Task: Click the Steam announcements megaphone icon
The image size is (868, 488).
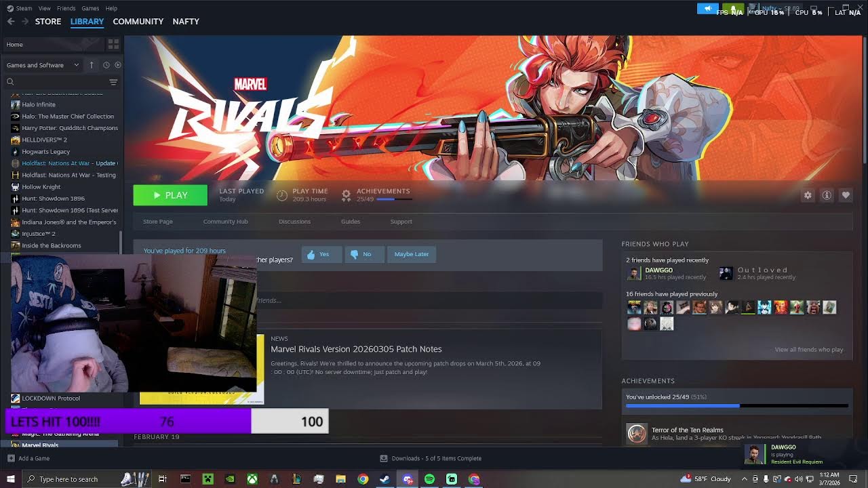Action: coord(708,9)
